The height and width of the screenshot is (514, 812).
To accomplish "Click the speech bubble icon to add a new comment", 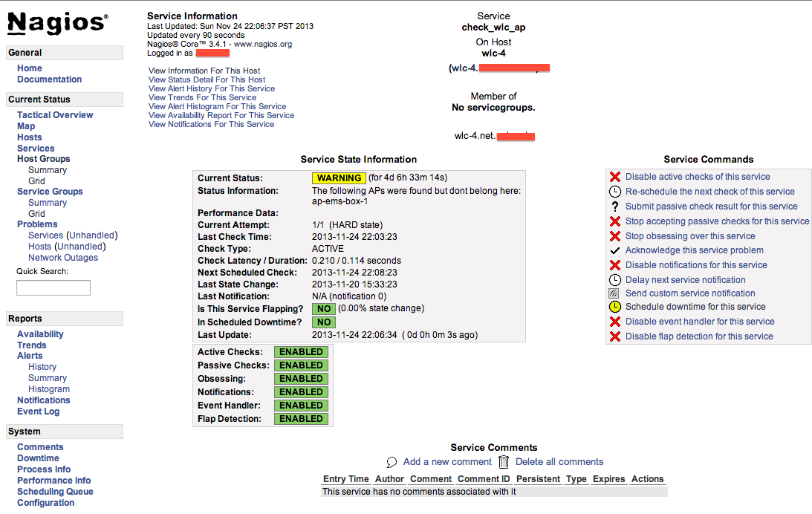I will pyautogui.click(x=392, y=461).
